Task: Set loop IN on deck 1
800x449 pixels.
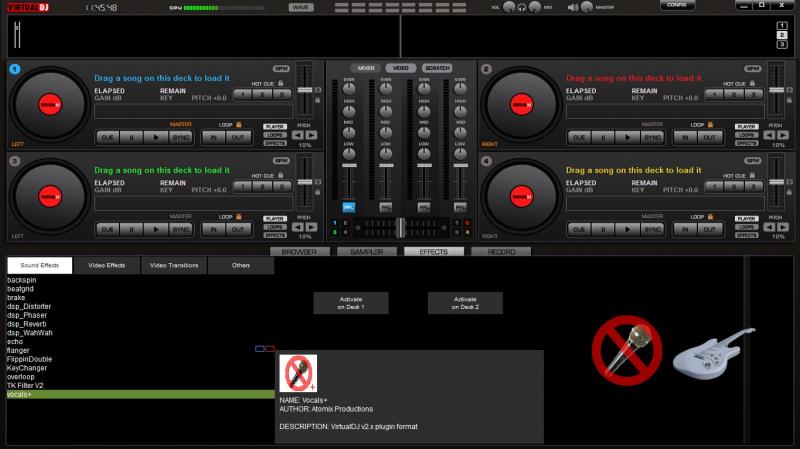Action: [x=214, y=137]
